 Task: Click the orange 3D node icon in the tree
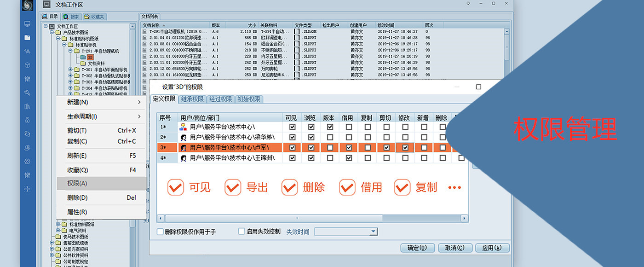[x=90, y=57]
